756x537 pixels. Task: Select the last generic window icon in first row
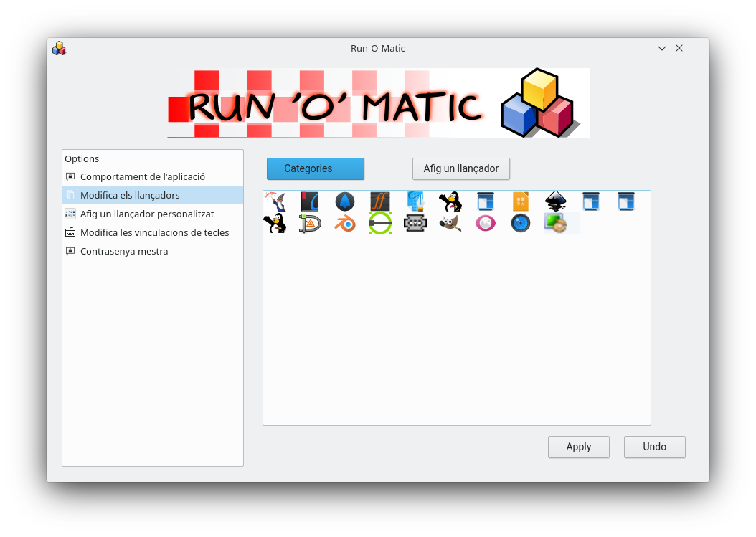pos(626,201)
